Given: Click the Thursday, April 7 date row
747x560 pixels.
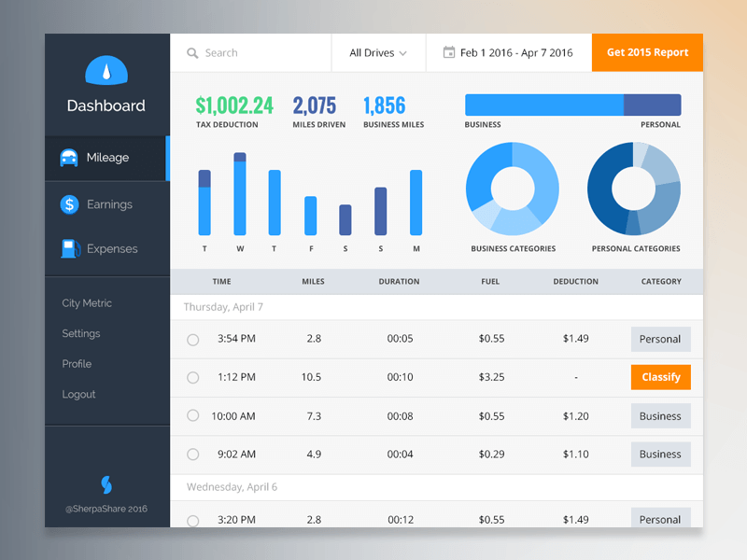Looking at the screenshot, I should coord(436,307).
